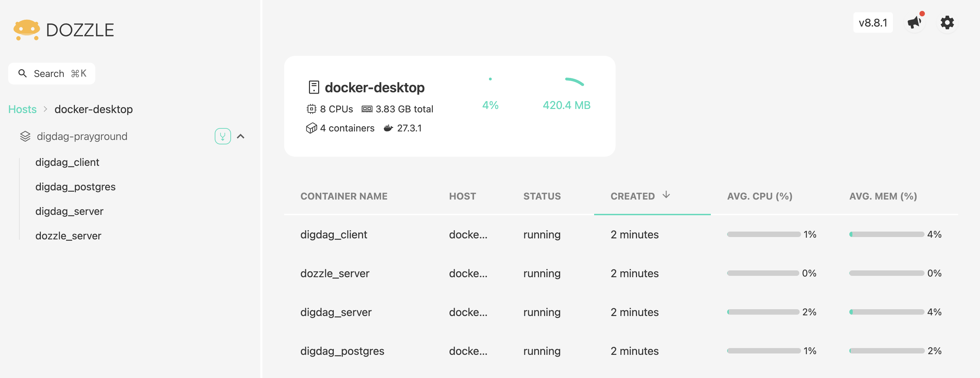Screen dimensions: 980x378
Task: Click the Dozzle logo icon
Action: coord(26,30)
